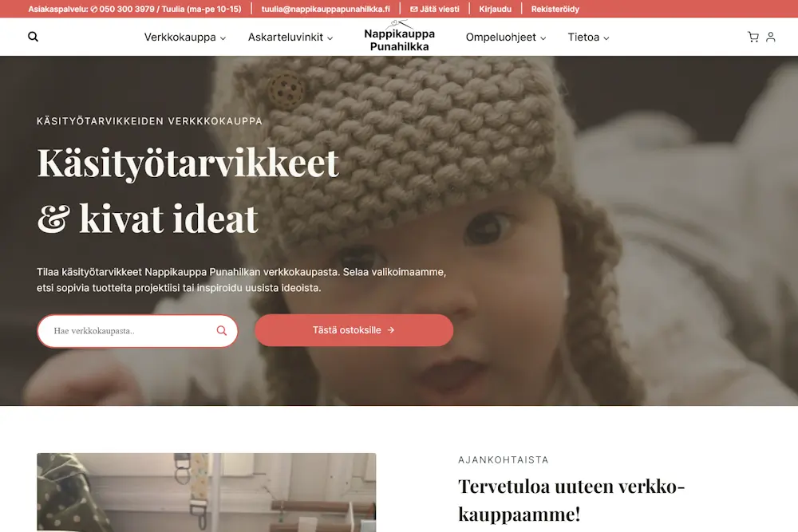Viewport: 798px width, 532px height.
Task: Open the search icon in header
Action: pos(33,37)
